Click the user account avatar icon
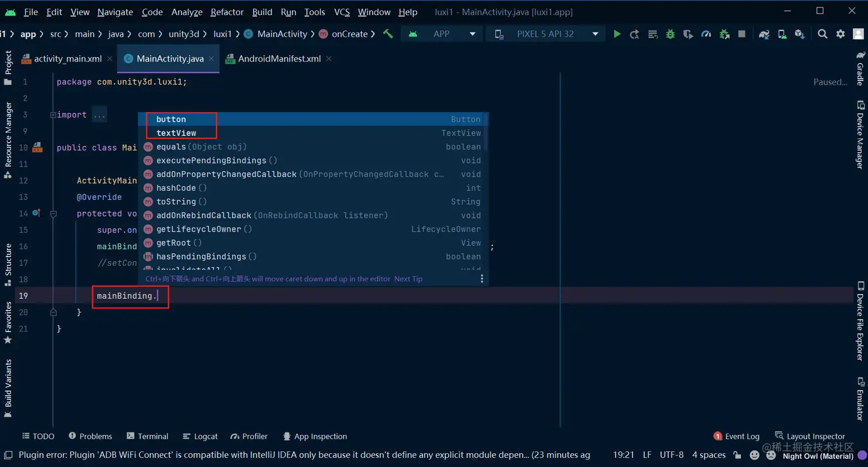The height and width of the screenshot is (467, 868). pyautogui.click(x=858, y=34)
